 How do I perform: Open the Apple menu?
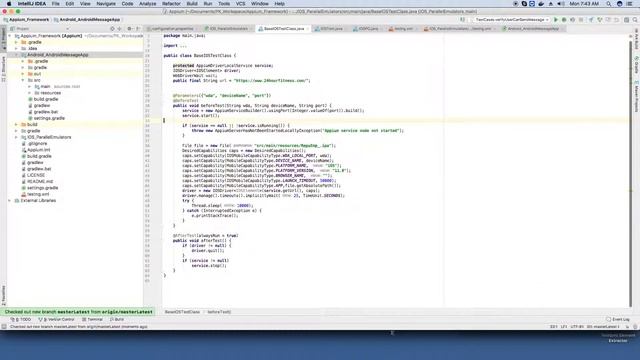click(9, 4)
